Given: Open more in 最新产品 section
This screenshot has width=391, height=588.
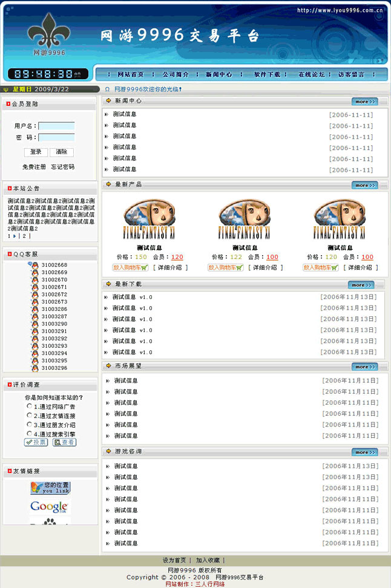Looking at the screenshot, I should tap(365, 185).
